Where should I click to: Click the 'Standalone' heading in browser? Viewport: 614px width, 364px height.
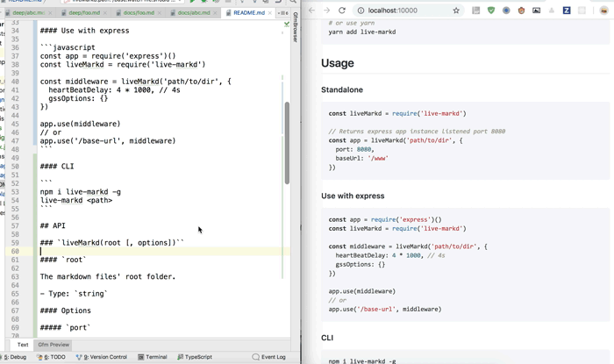pos(342,90)
